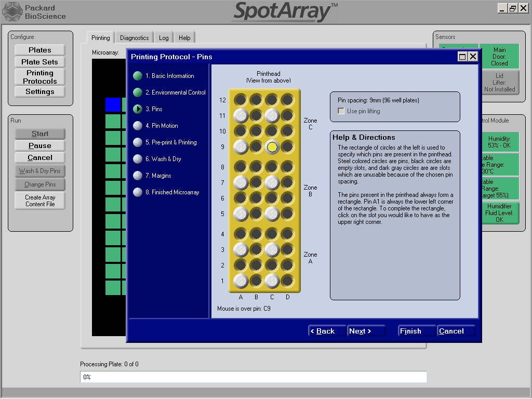Cancel the Printing Protocol dialog
Viewport: 532px width, 399px height.
456,331
